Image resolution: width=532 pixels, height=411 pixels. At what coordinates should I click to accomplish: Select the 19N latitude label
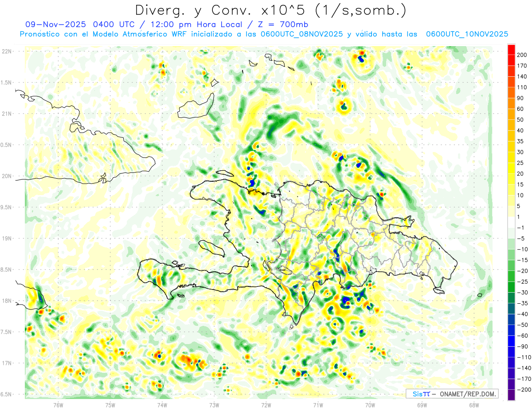point(6,239)
